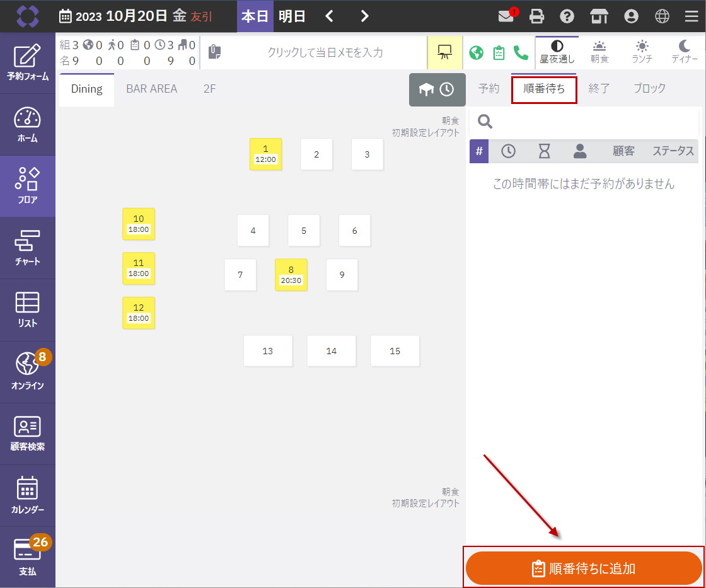Viewport: 706px width, 588px height.
Task: Click the green phone reservation icon
Action: click(x=521, y=52)
